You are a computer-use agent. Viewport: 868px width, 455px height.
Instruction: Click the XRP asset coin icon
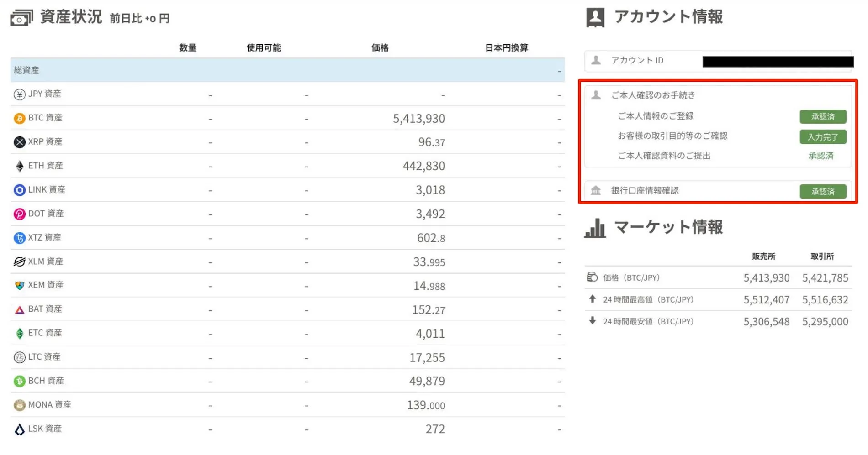click(x=19, y=142)
